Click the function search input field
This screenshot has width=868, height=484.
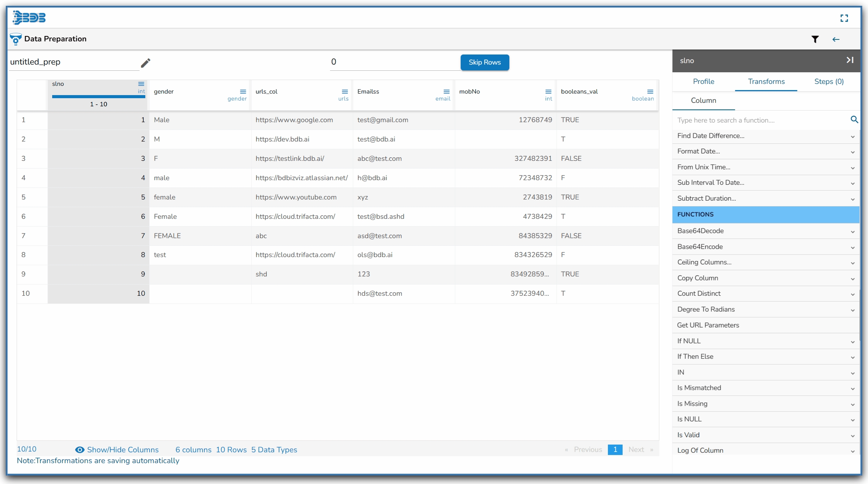[x=757, y=120]
